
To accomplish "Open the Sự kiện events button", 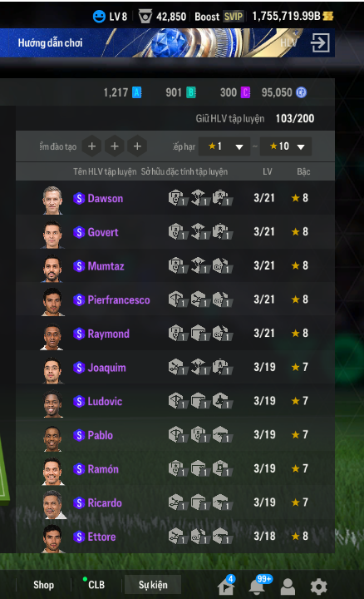I will click(153, 585).
